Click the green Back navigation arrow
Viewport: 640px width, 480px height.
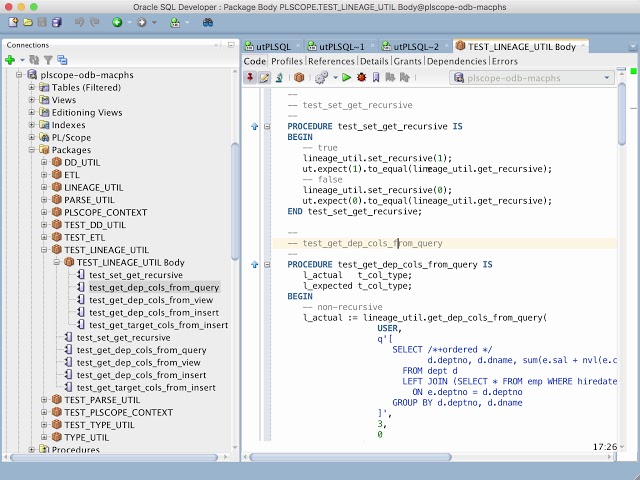click(117, 22)
